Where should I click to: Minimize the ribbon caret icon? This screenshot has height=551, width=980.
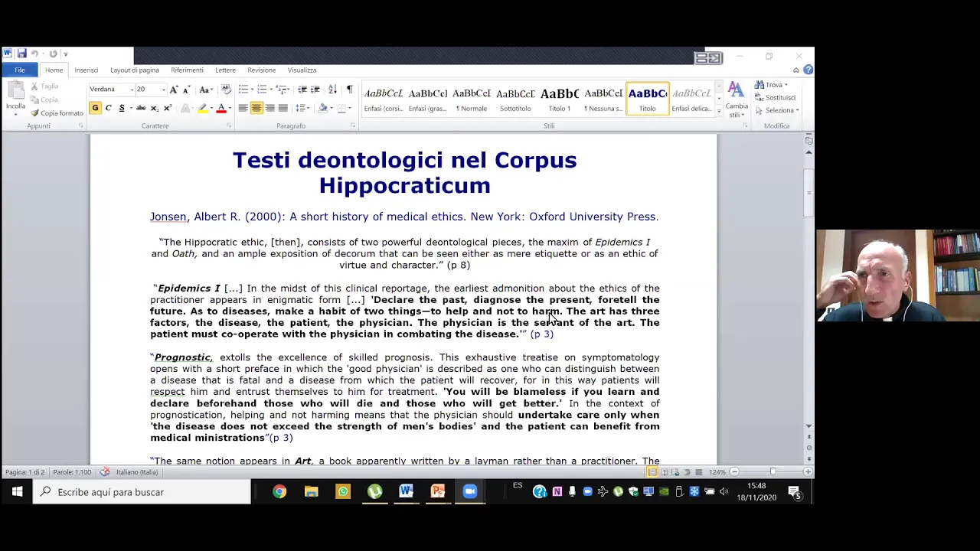tap(796, 70)
